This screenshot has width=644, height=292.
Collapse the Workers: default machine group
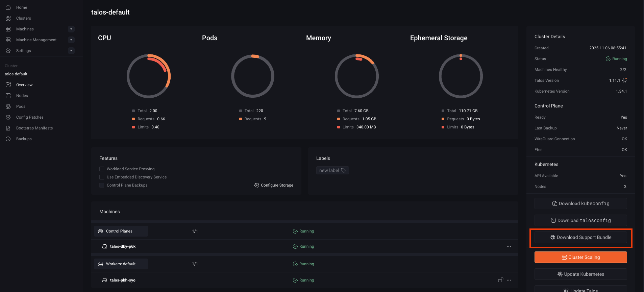(121, 264)
